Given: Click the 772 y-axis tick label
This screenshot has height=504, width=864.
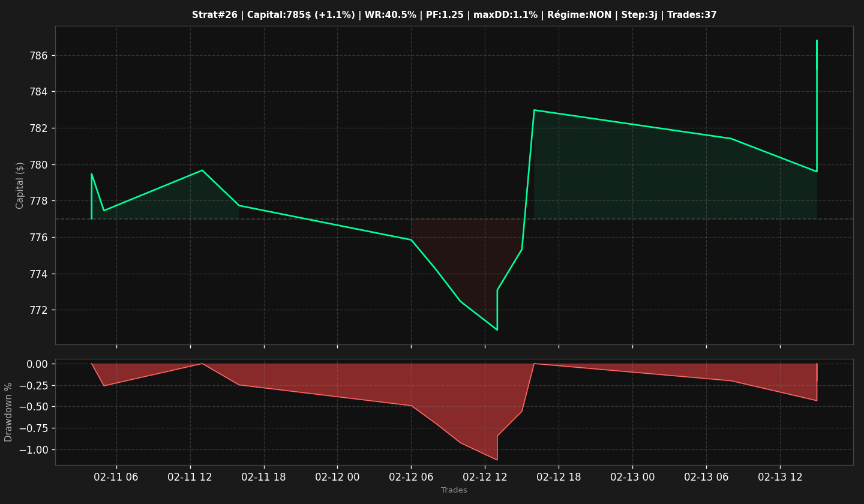Looking at the screenshot, I should (x=41, y=310).
